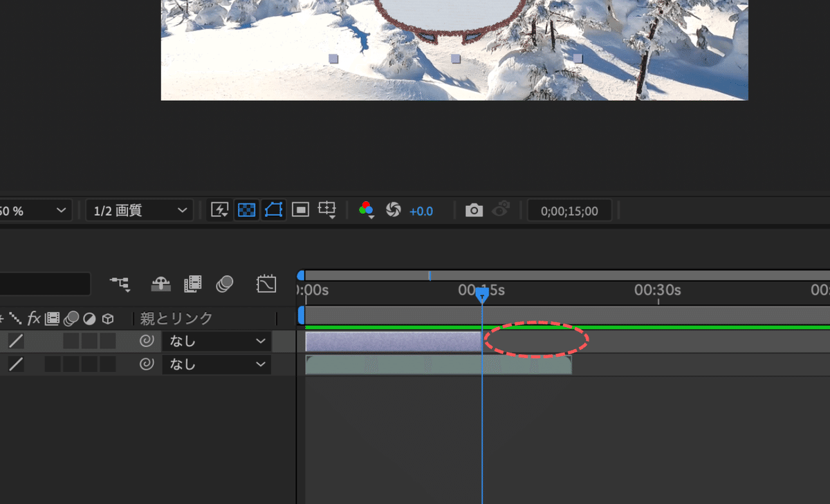Image resolution: width=830 pixels, height=504 pixels.
Task: Click the 3D layer cube column header
Action: (x=107, y=319)
